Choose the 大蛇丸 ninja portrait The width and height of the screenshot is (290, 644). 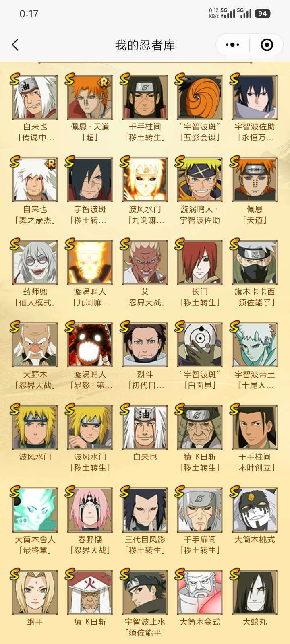(255, 592)
